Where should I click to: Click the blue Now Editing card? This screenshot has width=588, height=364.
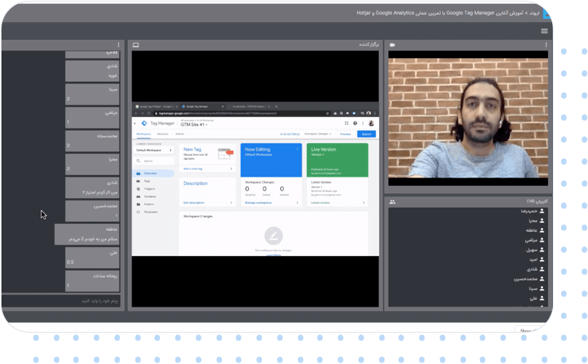coord(271,160)
